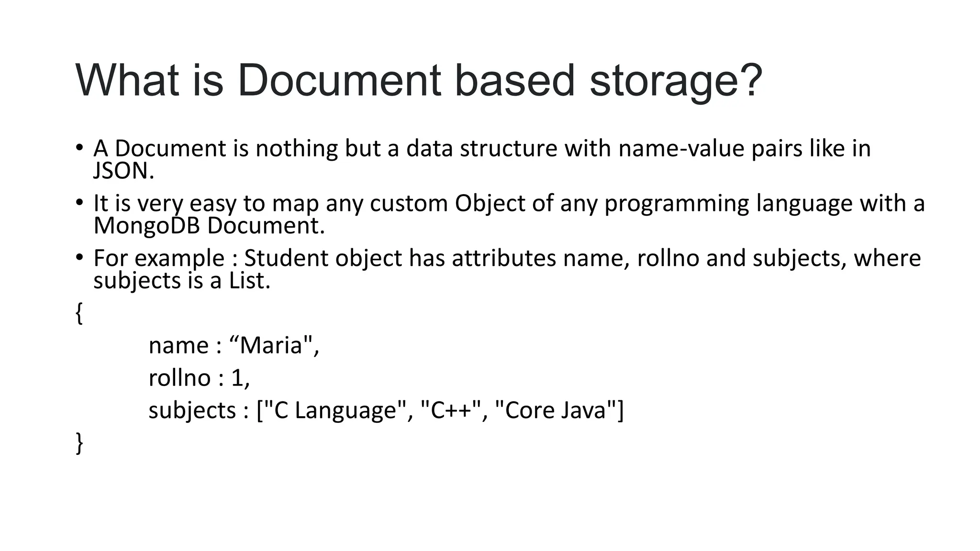Viewport: 980px width, 551px height.
Task: Click 'programming language' in second bullet
Action: coord(728,203)
